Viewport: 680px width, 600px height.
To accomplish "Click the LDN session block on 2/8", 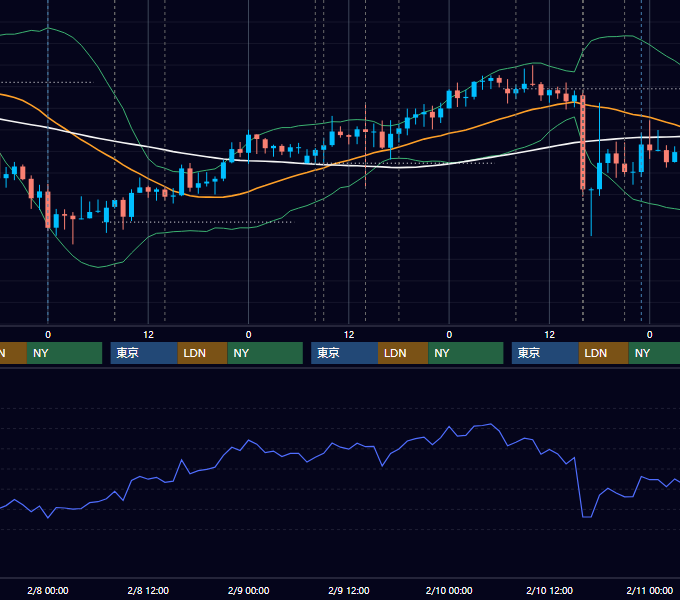I will point(203,353).
